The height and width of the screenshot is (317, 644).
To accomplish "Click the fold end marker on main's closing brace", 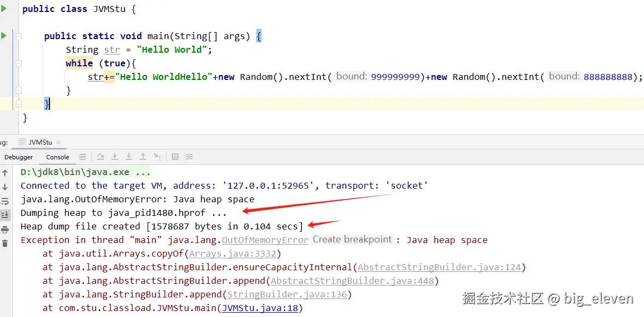I will (18, 104).
